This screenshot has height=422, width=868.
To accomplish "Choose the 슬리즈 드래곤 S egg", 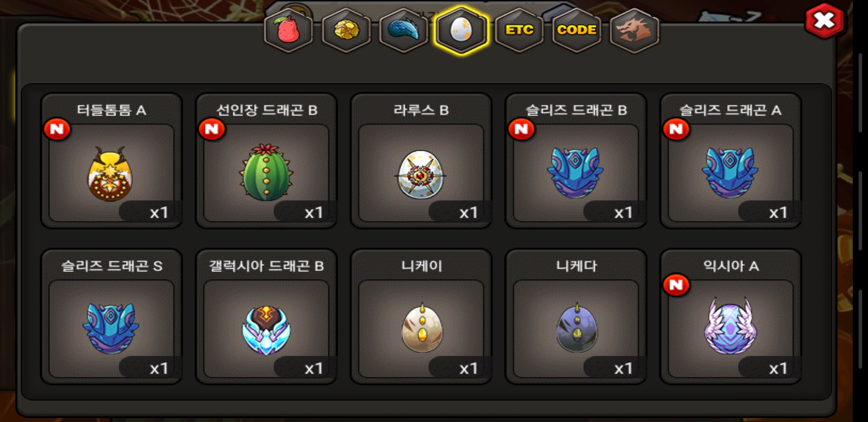I will [111, 316].
